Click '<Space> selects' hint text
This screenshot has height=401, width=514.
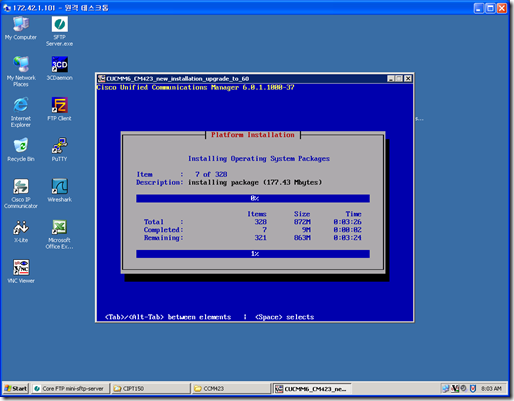[x=285, y=317]
